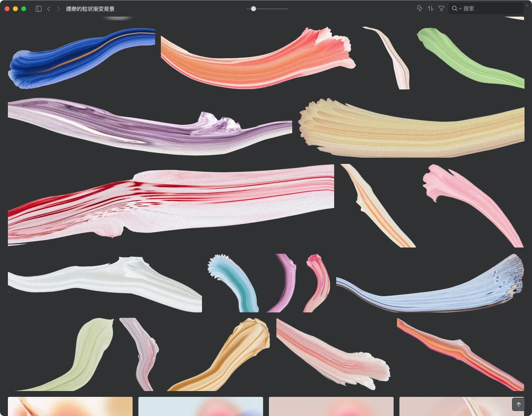Expand the search options dropdown arrow

tap(460, 9)
